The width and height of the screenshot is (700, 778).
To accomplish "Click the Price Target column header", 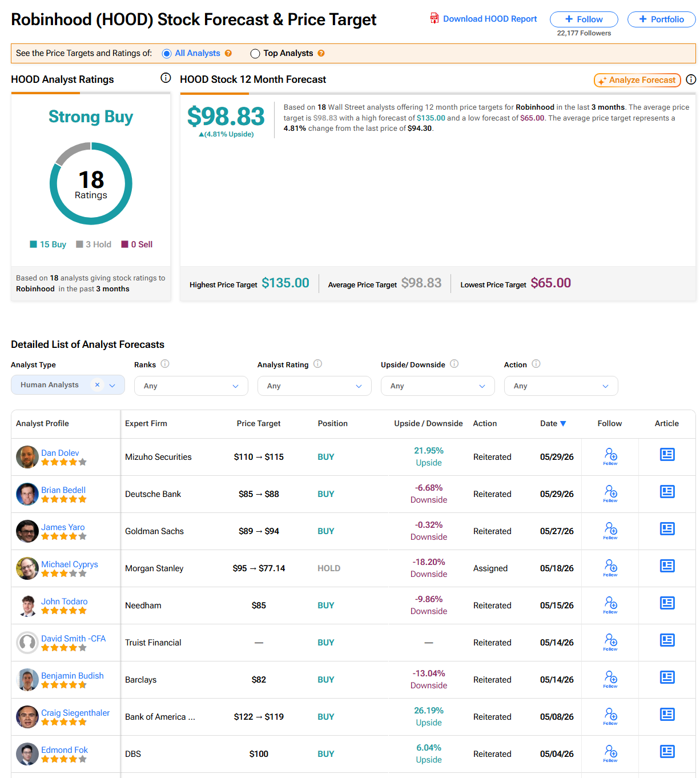I will pos(259,423).
